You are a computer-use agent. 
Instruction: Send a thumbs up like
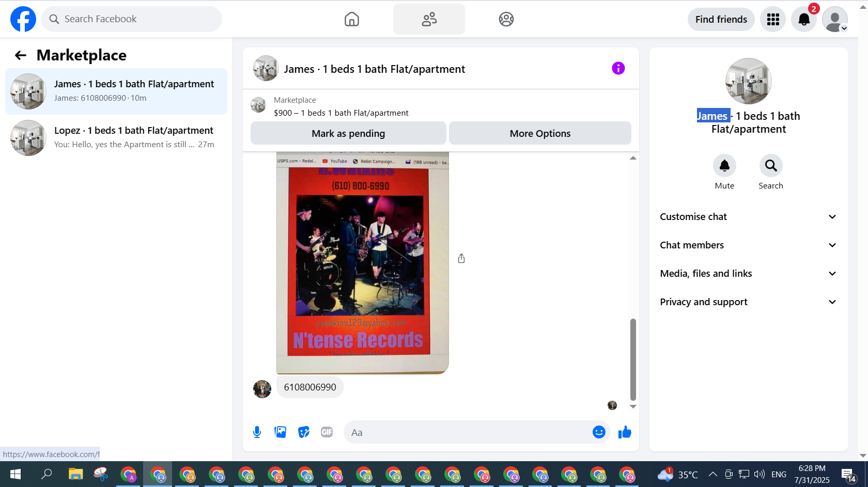click(625, 432)
